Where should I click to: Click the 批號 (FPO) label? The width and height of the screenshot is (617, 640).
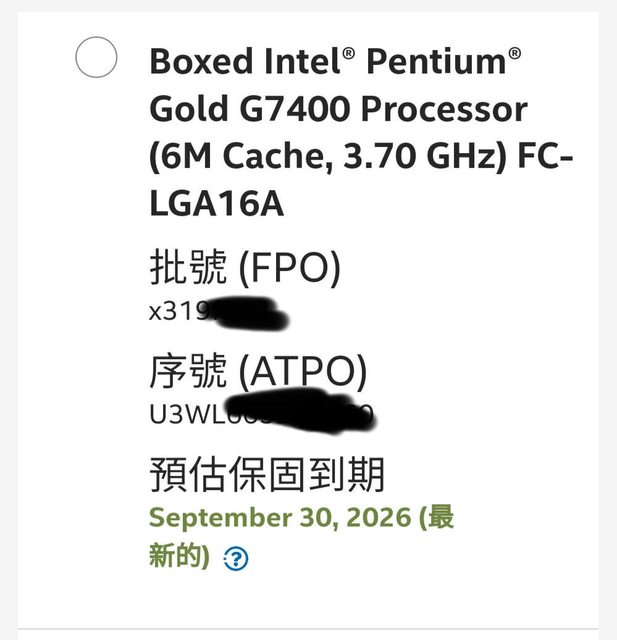pos(245,267)
